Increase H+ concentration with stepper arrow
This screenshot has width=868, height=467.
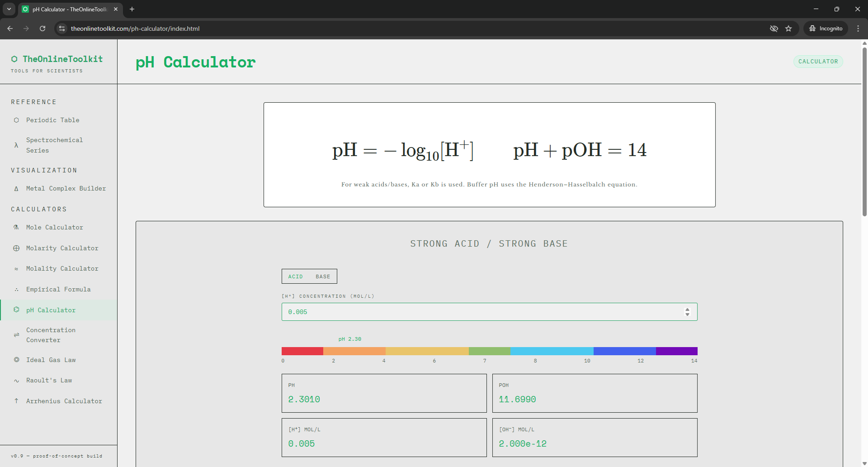pos(687,310)
